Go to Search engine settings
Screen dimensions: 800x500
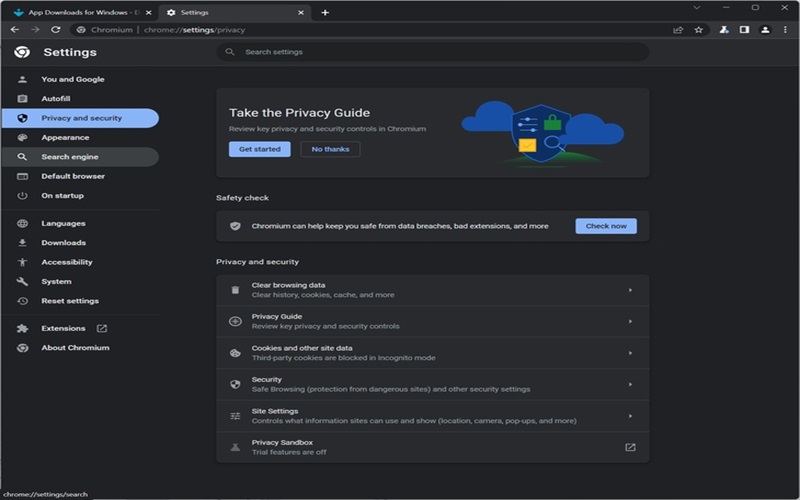pyautogui.click(x=81, y=157)
